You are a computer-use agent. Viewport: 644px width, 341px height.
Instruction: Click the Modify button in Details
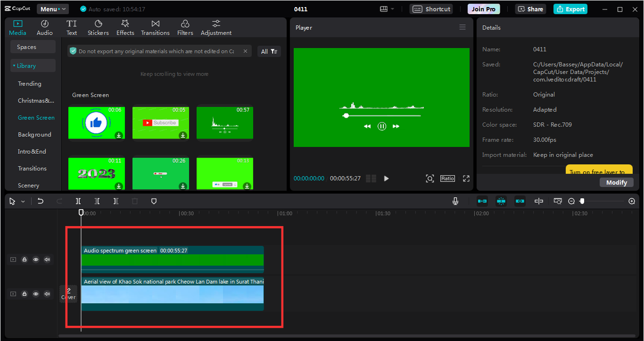coord(616,183)
